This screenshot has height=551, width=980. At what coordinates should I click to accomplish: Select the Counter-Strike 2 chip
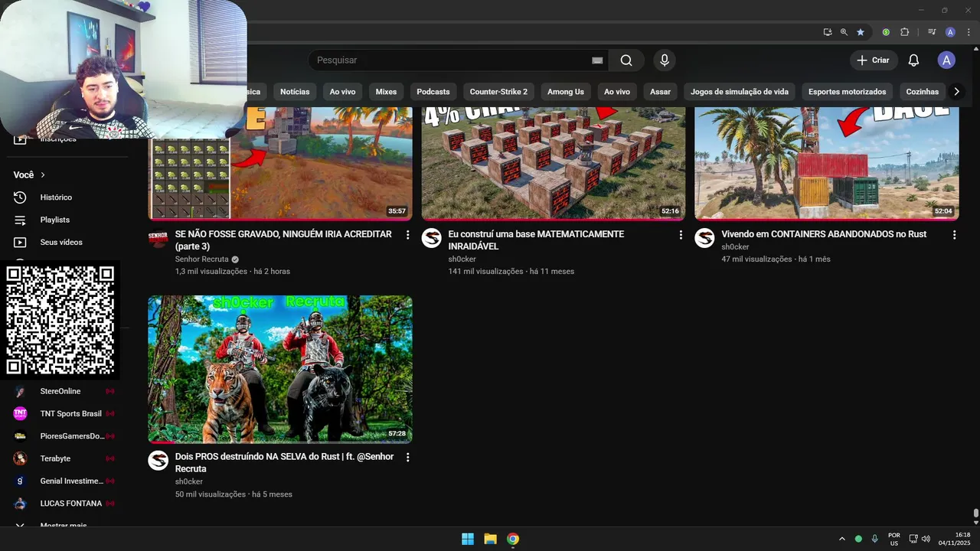(x=498, y=92)
